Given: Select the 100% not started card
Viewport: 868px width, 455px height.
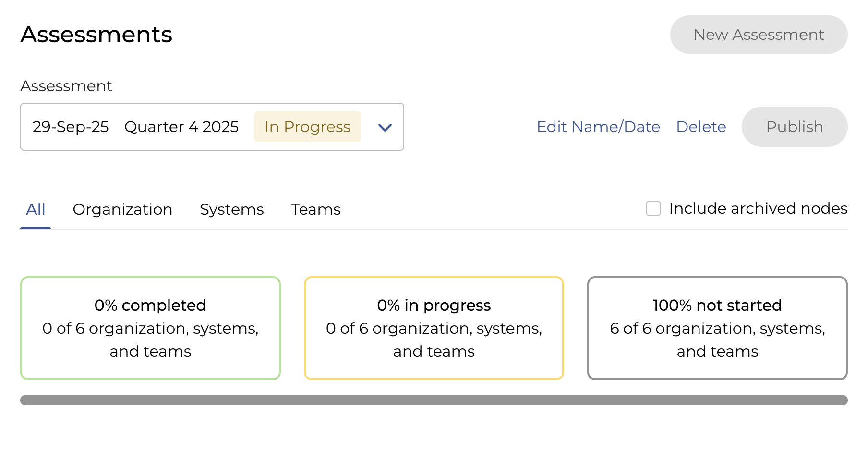Looking at the screenshot, I should (717, 328).
